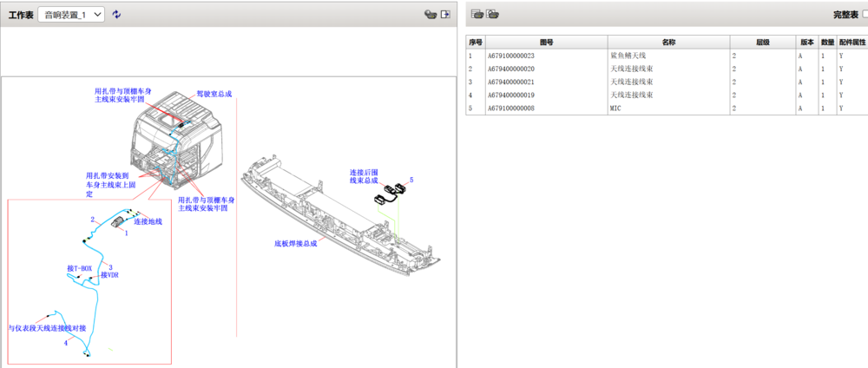Open the 工作表 dropdown 音响装置_1
Screen dimensions: 868x368
click(x=71, y=15)
